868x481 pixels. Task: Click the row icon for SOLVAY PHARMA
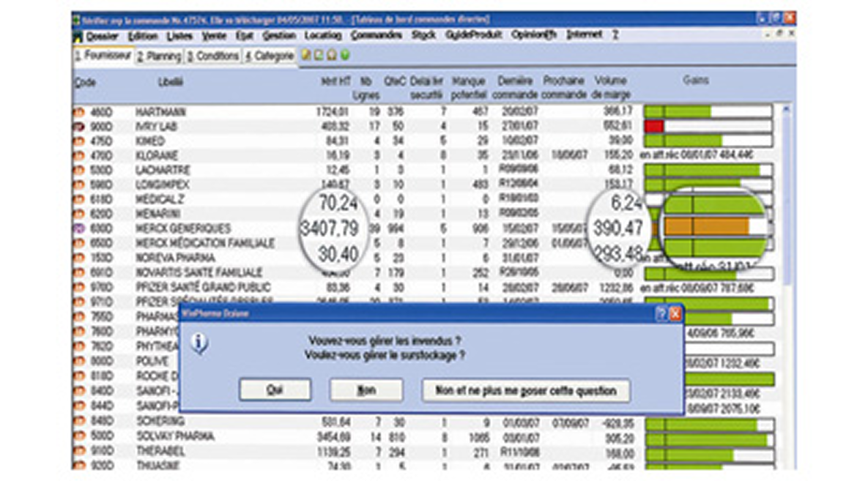click(x=78, y=436)
